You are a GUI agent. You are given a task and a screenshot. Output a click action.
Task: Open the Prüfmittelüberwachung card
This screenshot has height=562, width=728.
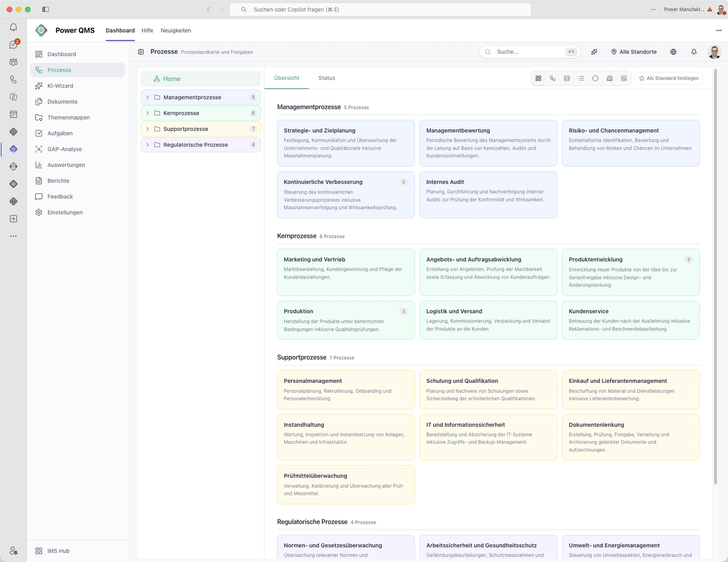click(346, 485)
